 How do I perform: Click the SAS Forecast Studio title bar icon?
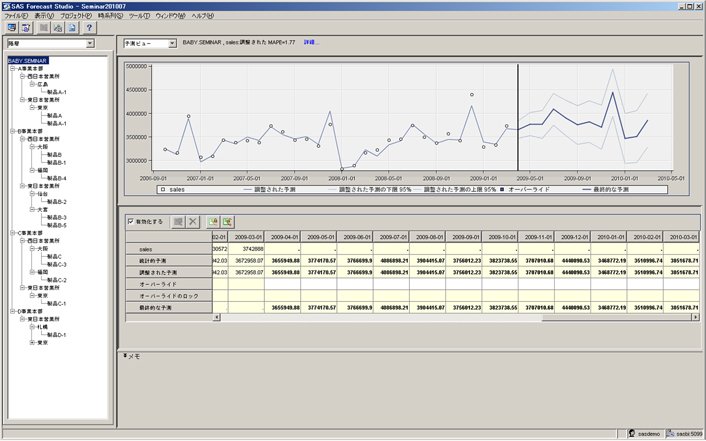coord(5,6)
